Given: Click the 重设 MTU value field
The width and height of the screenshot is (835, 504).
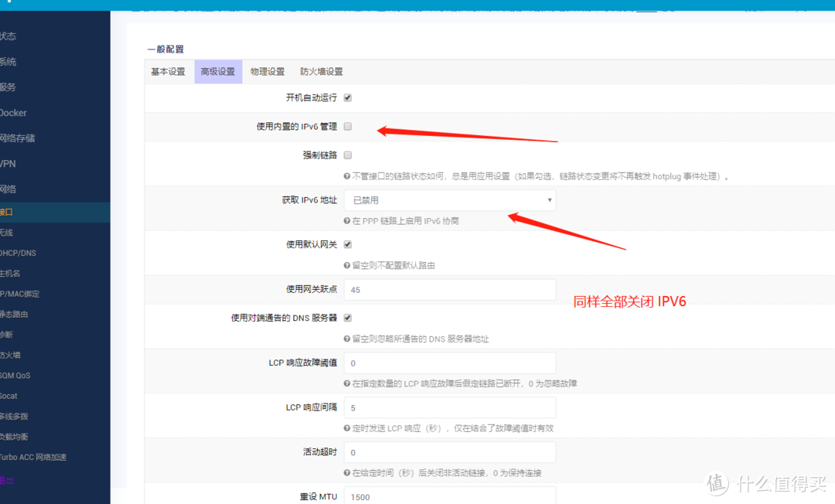Looking at the screenshot, I should pos(449,496).
